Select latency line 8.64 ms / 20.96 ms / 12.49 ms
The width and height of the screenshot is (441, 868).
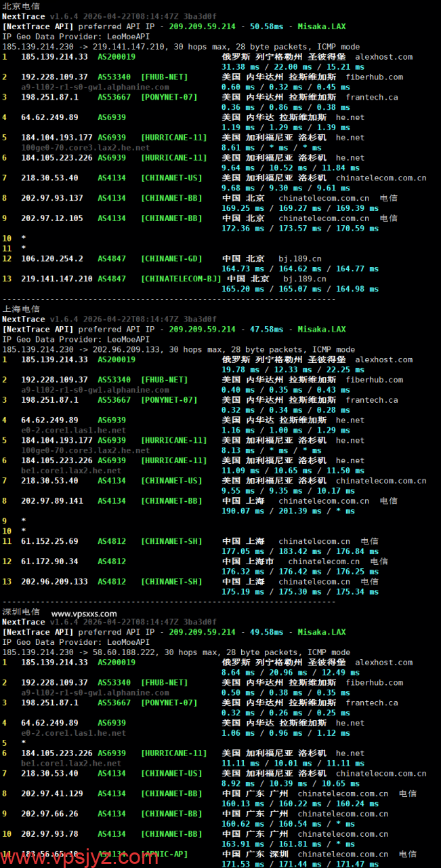tap(291, 673)
